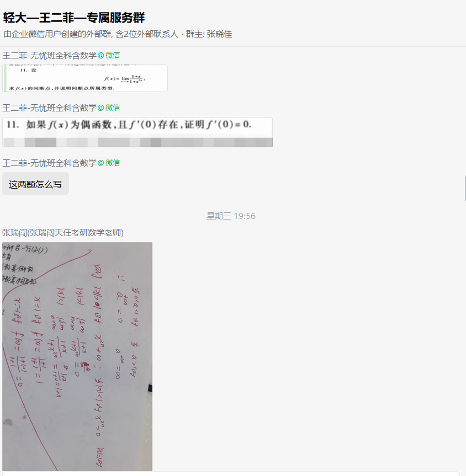Open the even function f'(0)=0 problem image

(x=137, y=132)
